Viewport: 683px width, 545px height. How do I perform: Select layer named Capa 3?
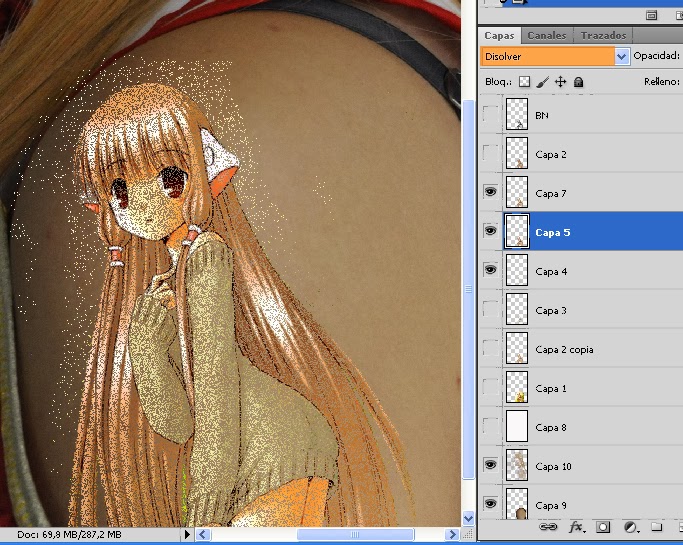pyautogui.click(x=551, y=311)
